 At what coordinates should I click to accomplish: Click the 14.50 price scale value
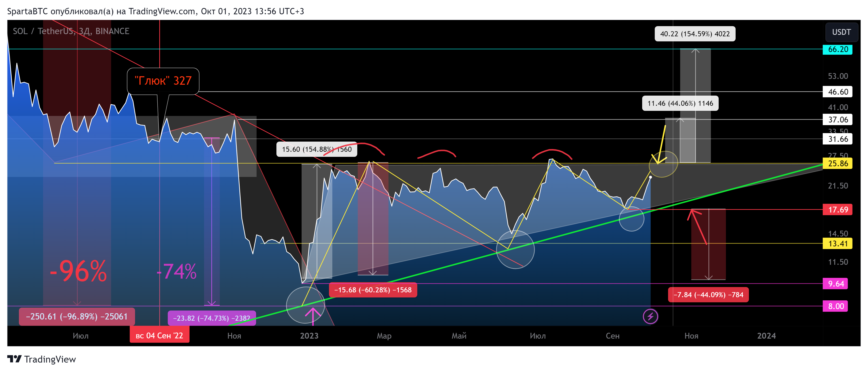click(838, 234)
